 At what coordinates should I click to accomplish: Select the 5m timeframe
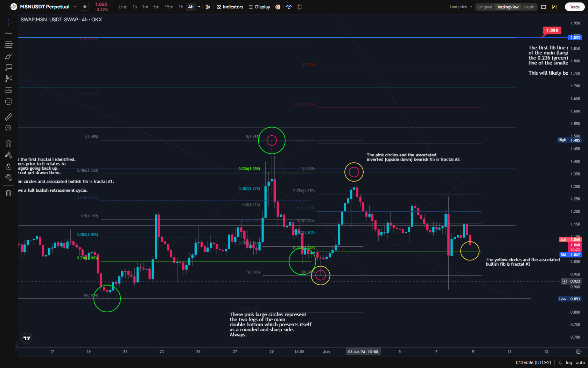click(x=156, y=7)
